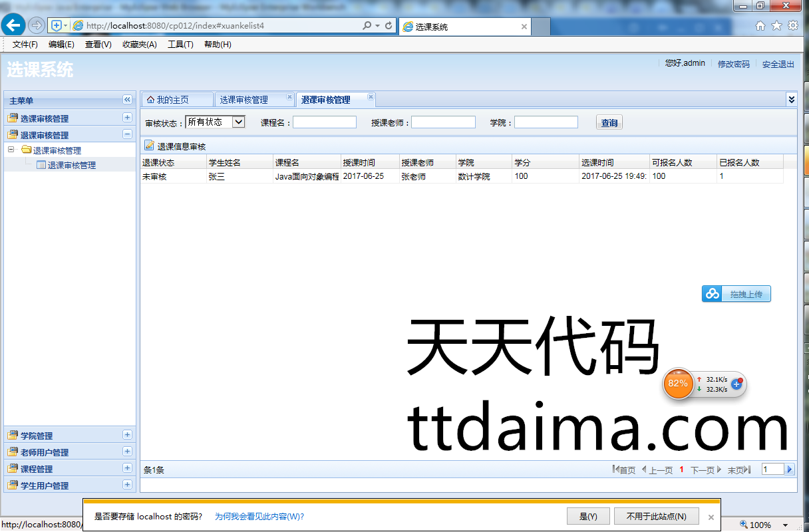Click the 拖拽上传 cloud upload button
Screen dimensions: 809x532
pos(736,294)
